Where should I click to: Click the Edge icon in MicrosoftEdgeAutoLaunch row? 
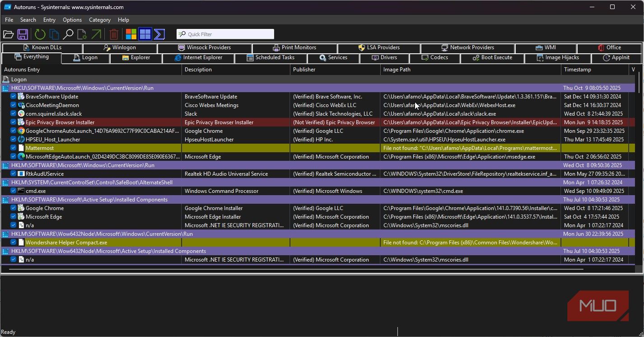pos(21,157)
